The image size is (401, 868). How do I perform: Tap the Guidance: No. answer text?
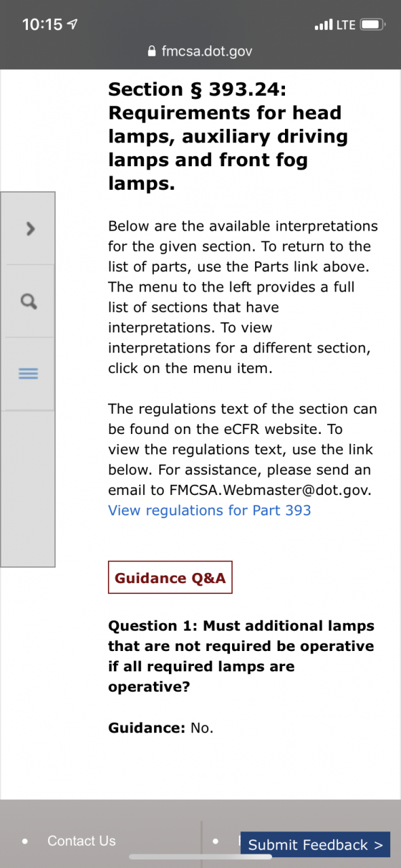click(161, 728)
